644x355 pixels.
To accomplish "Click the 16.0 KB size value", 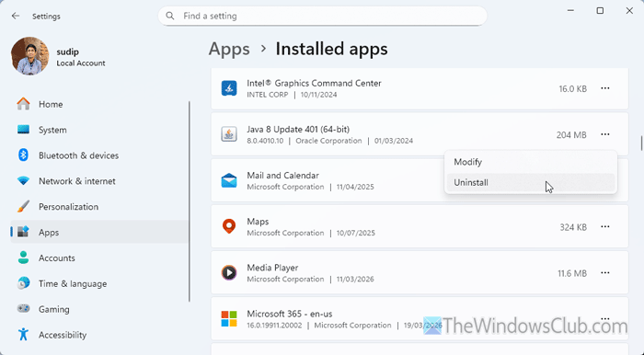I will 572,88.
